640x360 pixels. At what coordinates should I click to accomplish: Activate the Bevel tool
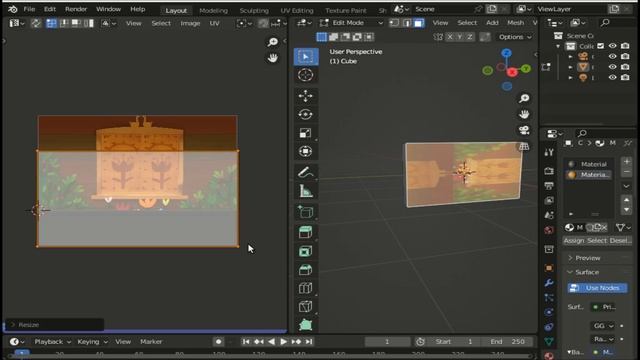[306, 269]
